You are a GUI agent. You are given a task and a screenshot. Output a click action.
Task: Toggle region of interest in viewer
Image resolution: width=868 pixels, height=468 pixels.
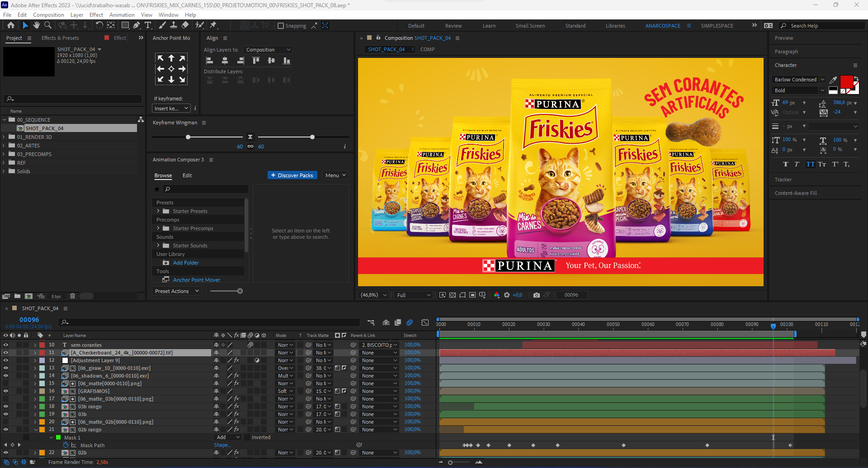point(472,295)
